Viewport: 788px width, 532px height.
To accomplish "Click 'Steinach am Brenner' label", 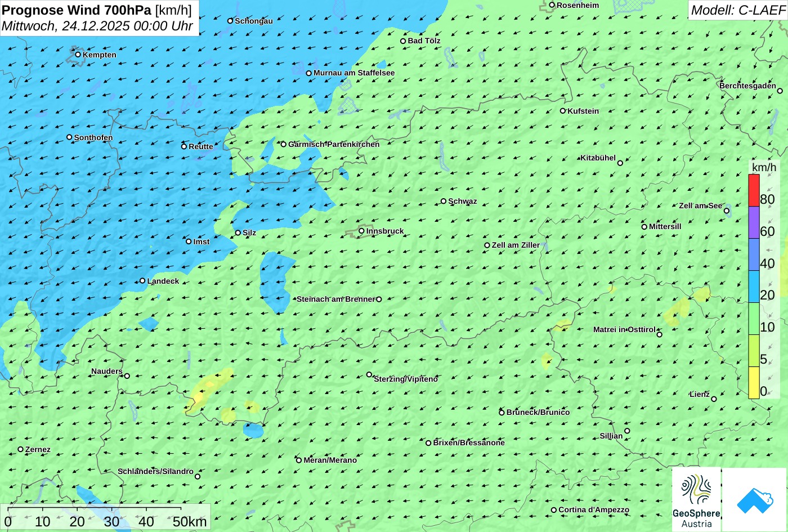I will click(335, 299).
